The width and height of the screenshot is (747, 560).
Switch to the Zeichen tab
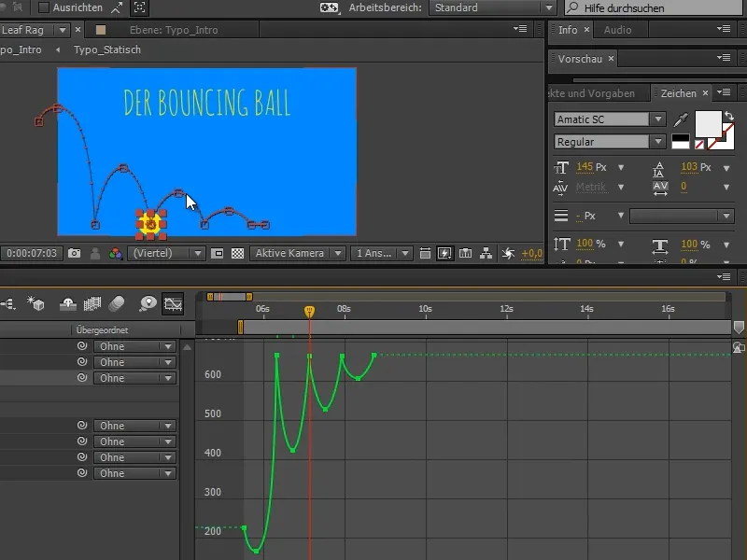pyautogui.click(x=679, y=92)
